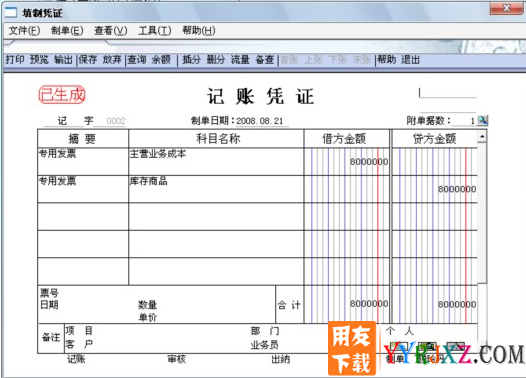The image size is (526, 378).
Task: Click the 业务员 remark label
Action: tap(265, 345)
